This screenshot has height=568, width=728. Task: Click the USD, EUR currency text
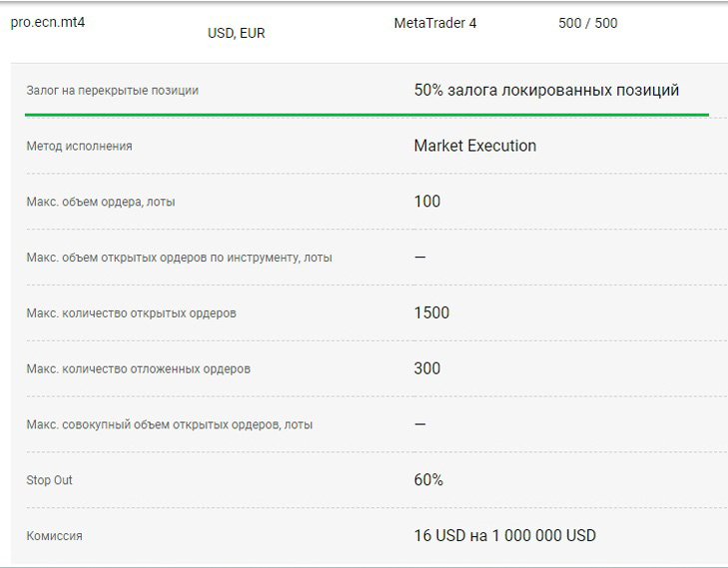pos(236,33)
